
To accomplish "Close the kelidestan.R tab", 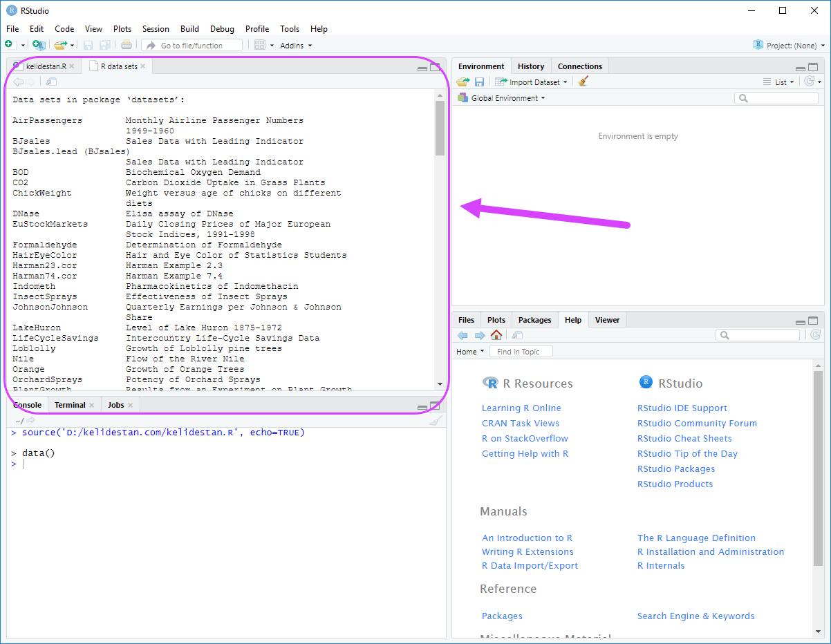I will coord(71,66).
